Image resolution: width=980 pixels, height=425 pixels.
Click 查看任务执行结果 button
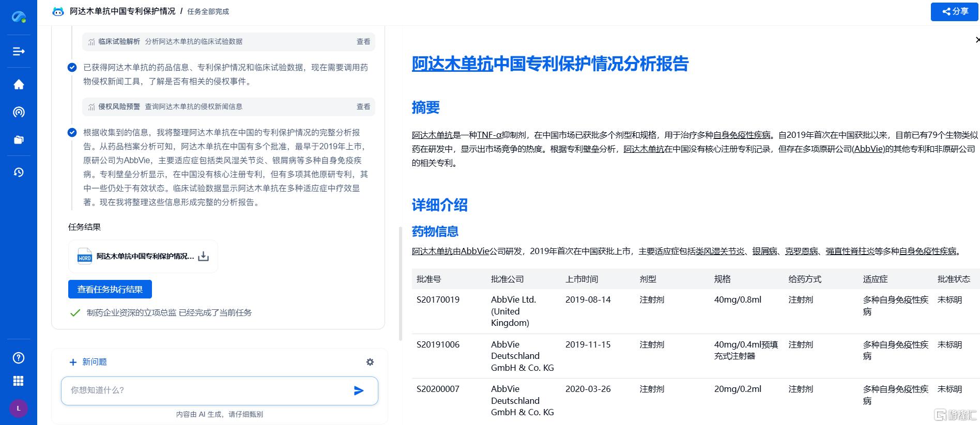coord(110,289)
